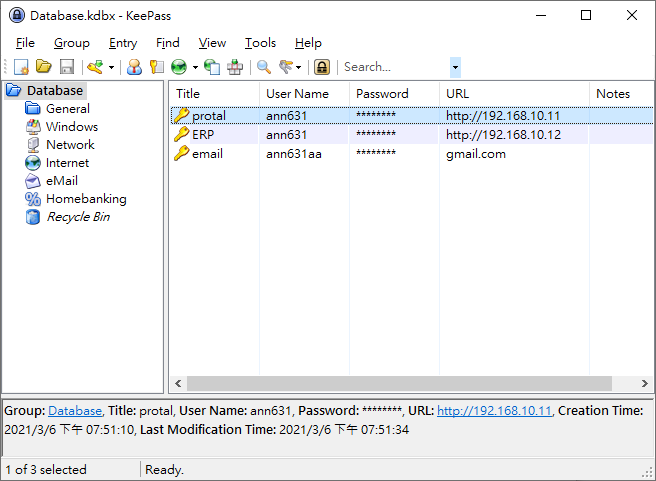This screenshot has height=481, width=656.
Task: Copy user name via toolbar icon
Action: [x=134, y=67]
